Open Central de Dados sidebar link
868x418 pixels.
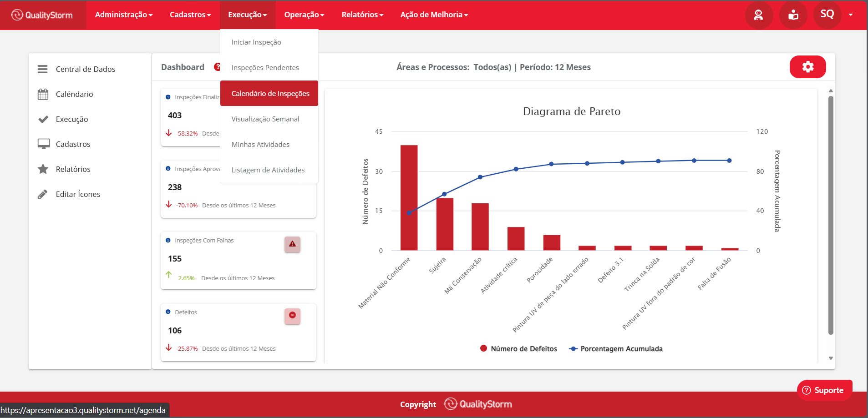[86, 69]
